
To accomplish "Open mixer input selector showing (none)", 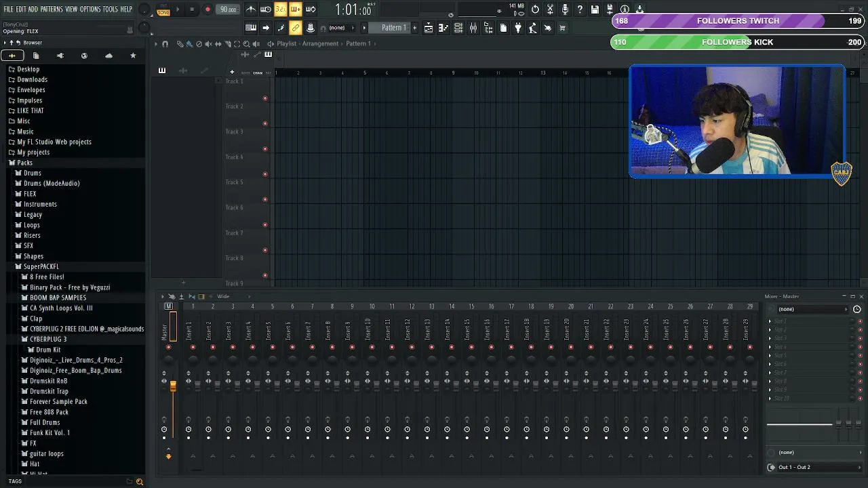I will (810, 309).
